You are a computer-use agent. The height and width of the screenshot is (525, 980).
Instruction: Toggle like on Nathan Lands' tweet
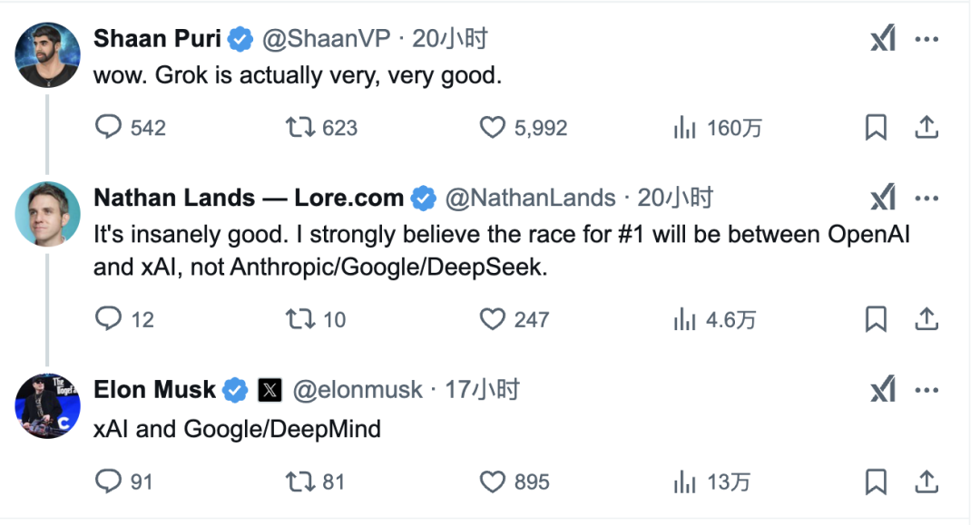(493, 319)
